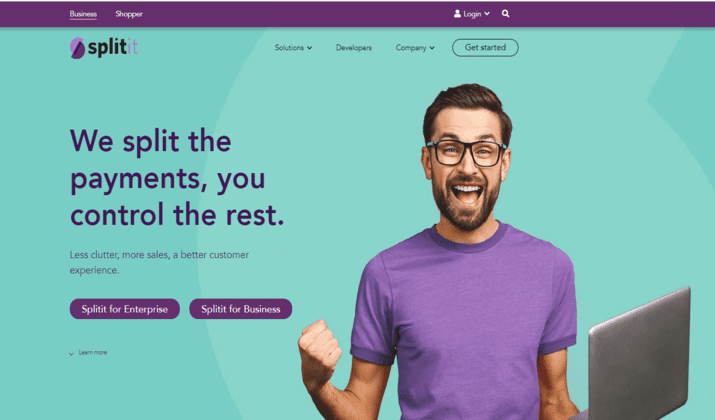Click the Splitit logo leaf icon
The image size is (715, 420).
(77, 48)
